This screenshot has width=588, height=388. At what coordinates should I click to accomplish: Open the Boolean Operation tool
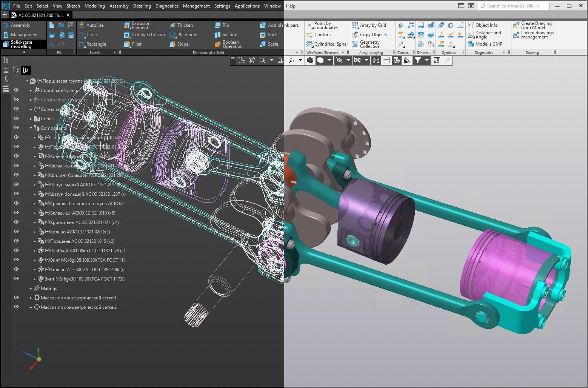point(229,44)
